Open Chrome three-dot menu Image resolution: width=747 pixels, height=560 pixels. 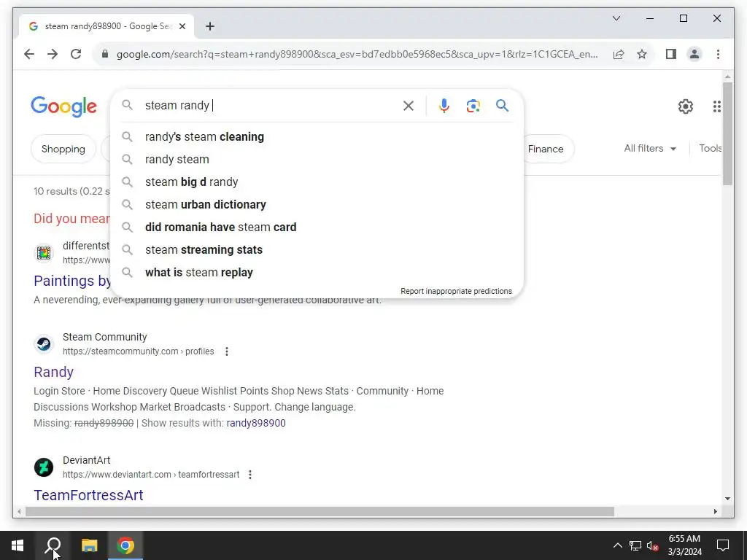[x=718, y=54]
